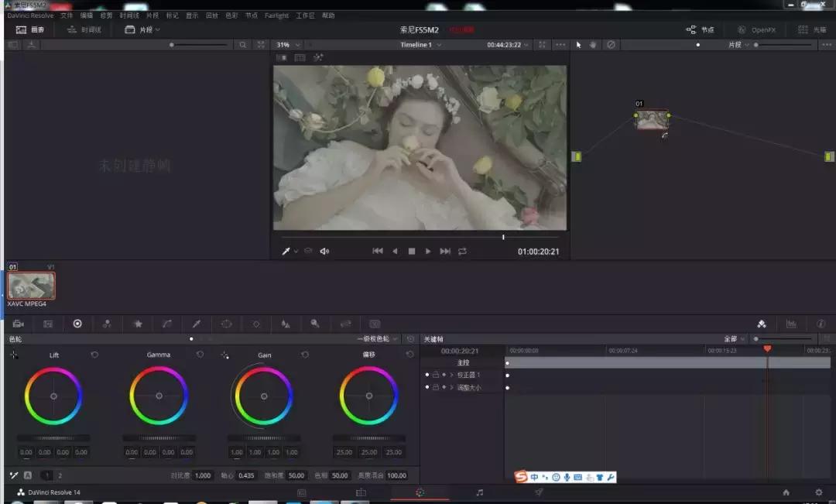836x504 pixels.
Task: Open the 31% viewer zoom dropdown
Action: [286, 45]
